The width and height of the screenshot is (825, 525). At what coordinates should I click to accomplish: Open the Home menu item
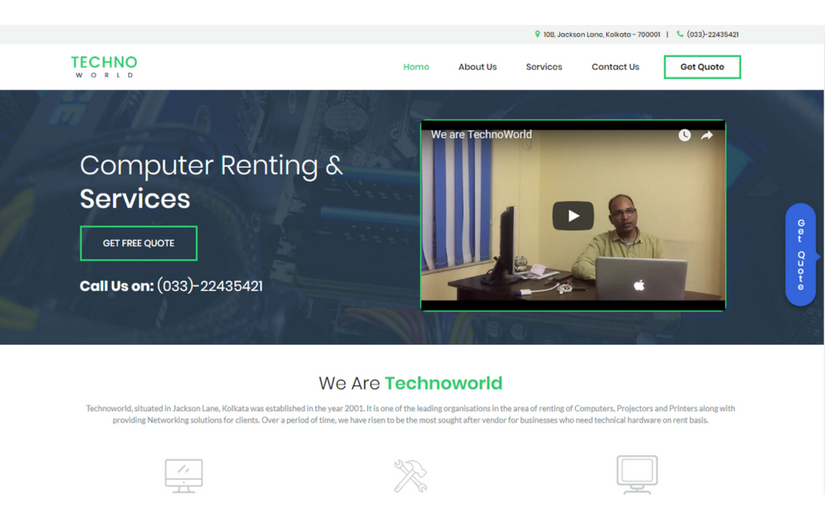click(416, 67)
